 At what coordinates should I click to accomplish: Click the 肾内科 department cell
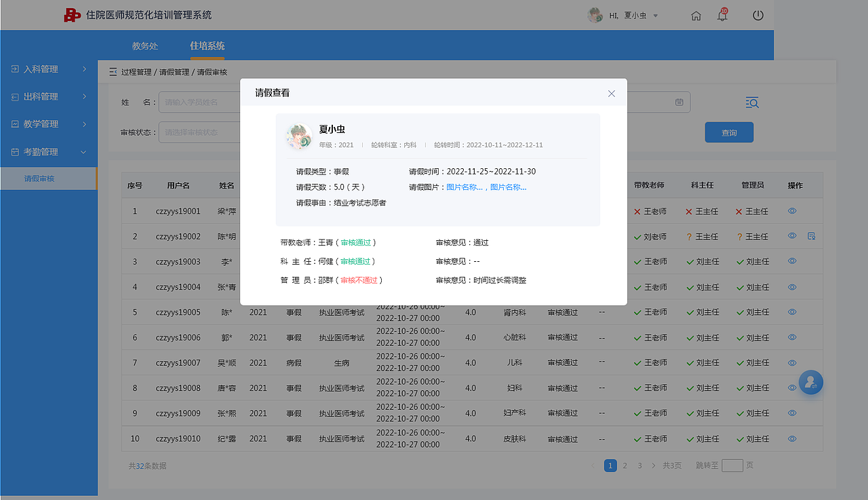[515, 312]
